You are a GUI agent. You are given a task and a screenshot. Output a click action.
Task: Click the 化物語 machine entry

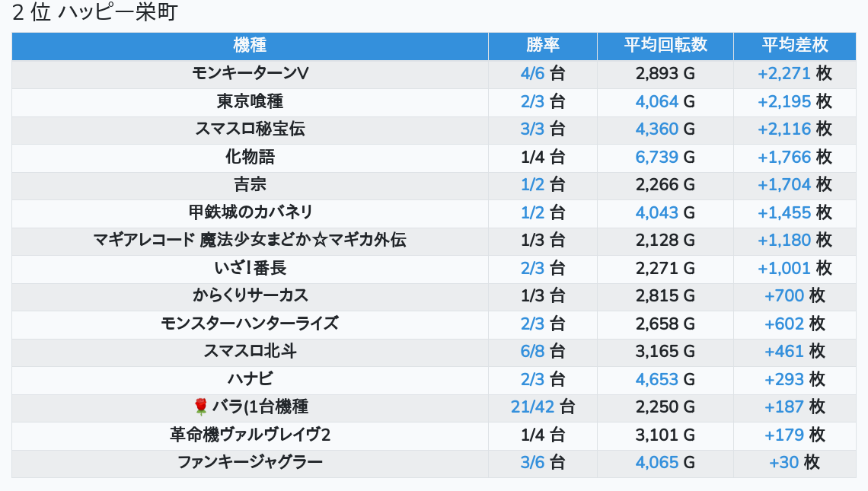coord(250,157)
